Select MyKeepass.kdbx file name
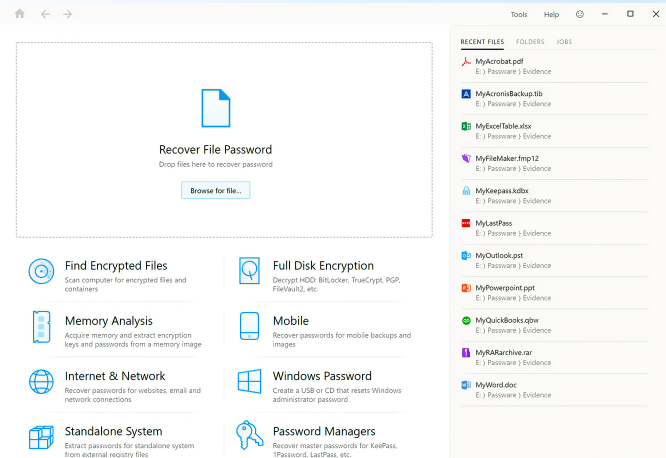This screenshot has width=666, height=458. point(502,190)
